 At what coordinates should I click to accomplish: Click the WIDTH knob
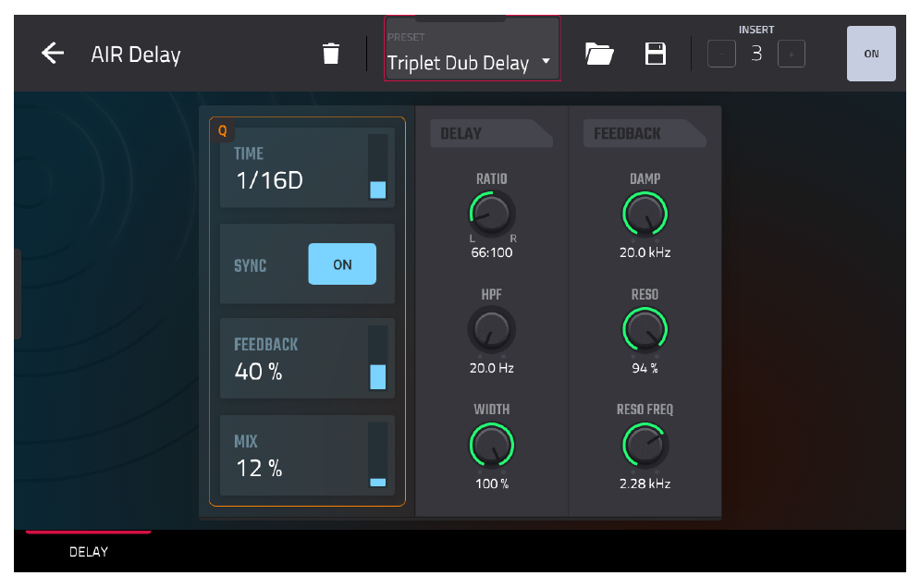(x=492, y=446)
